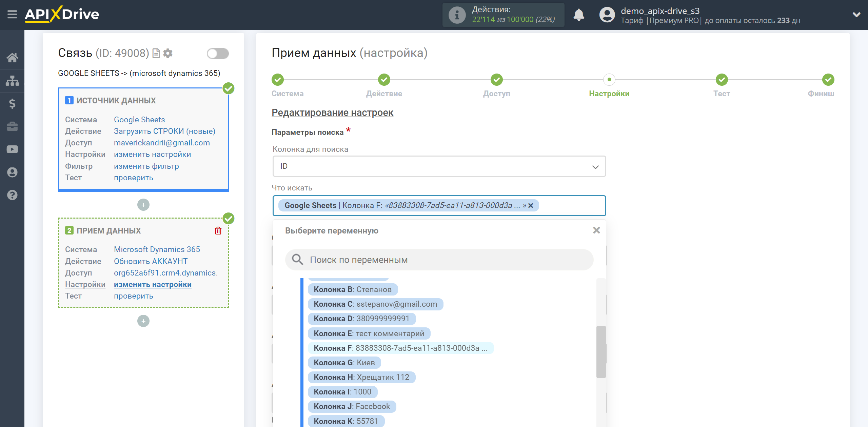The height and width of the screenshot is (427, 868).
Task: Open maverickandrii@gmail.com access link
Action: 162,143
